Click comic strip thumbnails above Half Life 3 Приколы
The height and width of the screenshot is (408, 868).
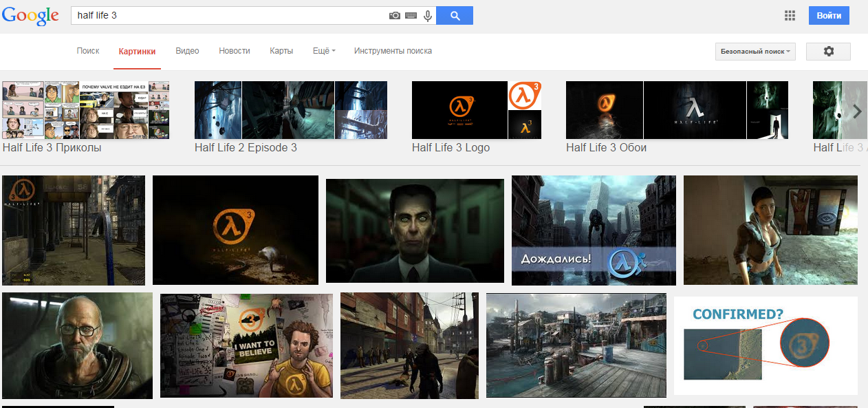[x=85, y=110]
